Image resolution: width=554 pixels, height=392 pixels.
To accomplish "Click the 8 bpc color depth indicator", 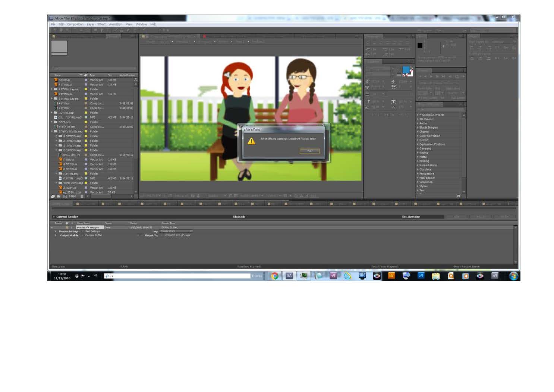I will click(x=72, y=196).
